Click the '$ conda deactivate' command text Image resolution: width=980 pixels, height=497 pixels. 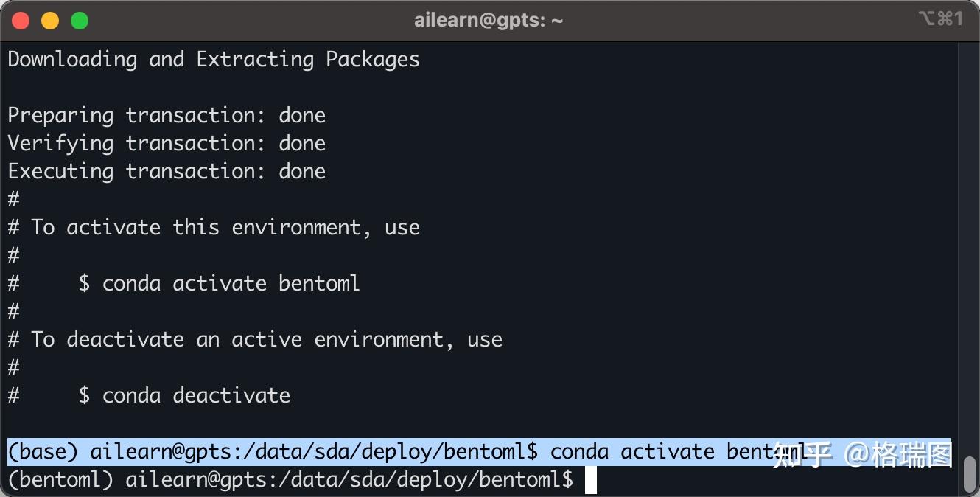point(184,395)
